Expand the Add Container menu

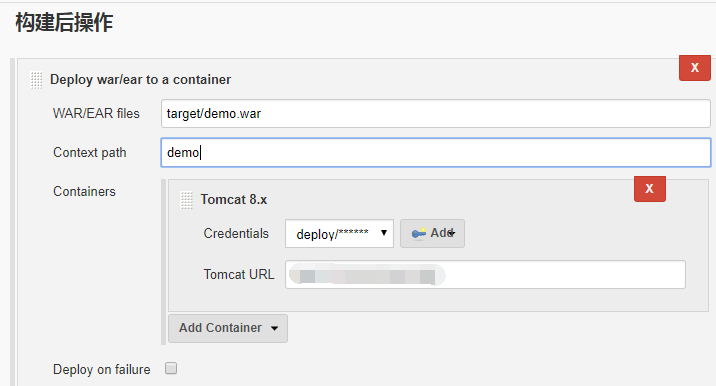(228, 328)
